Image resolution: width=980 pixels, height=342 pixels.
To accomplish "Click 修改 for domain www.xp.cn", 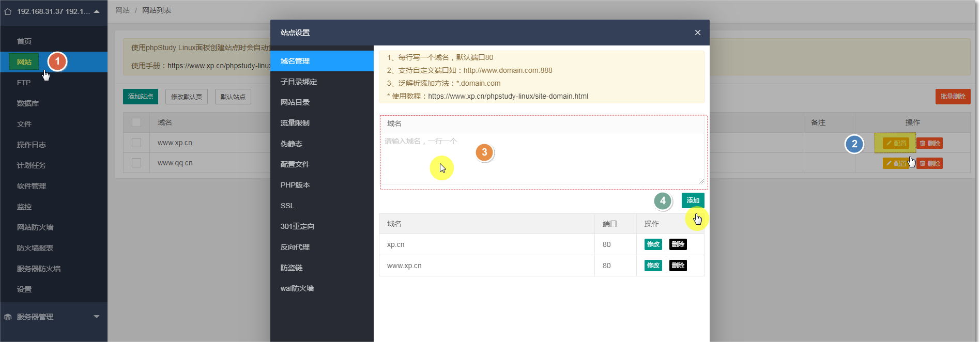I will [653, 266].
